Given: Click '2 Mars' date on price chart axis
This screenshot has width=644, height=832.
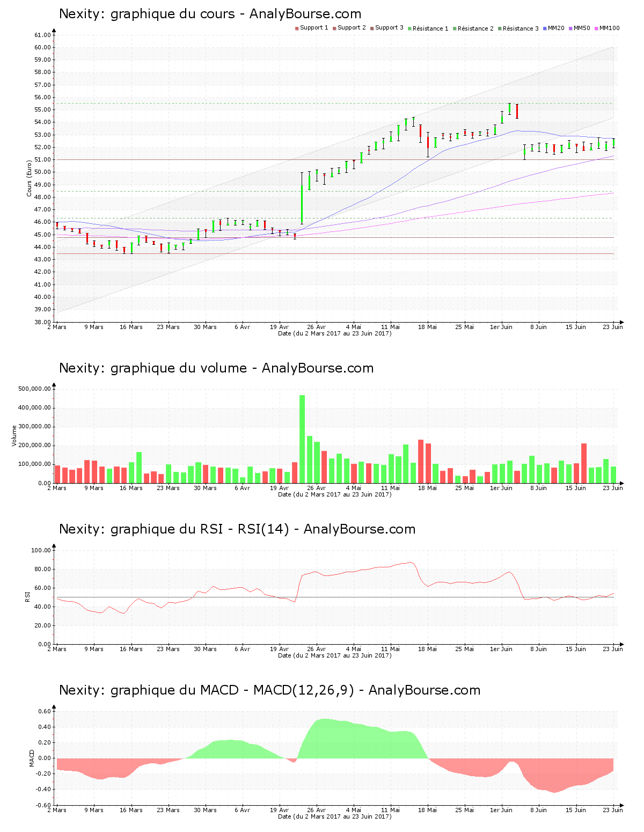Looking at the screenshot, I should (57, 327).
